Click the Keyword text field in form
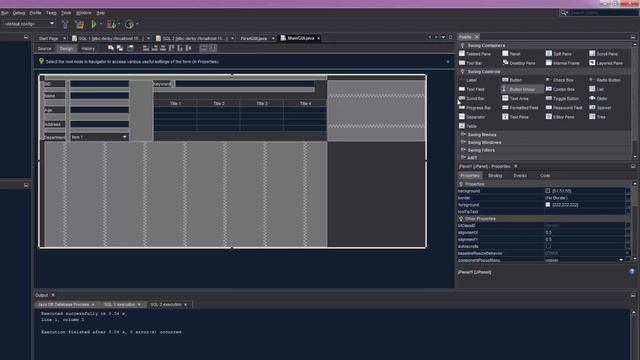Viewport: 640px width, 360px height. coord(245,84)
